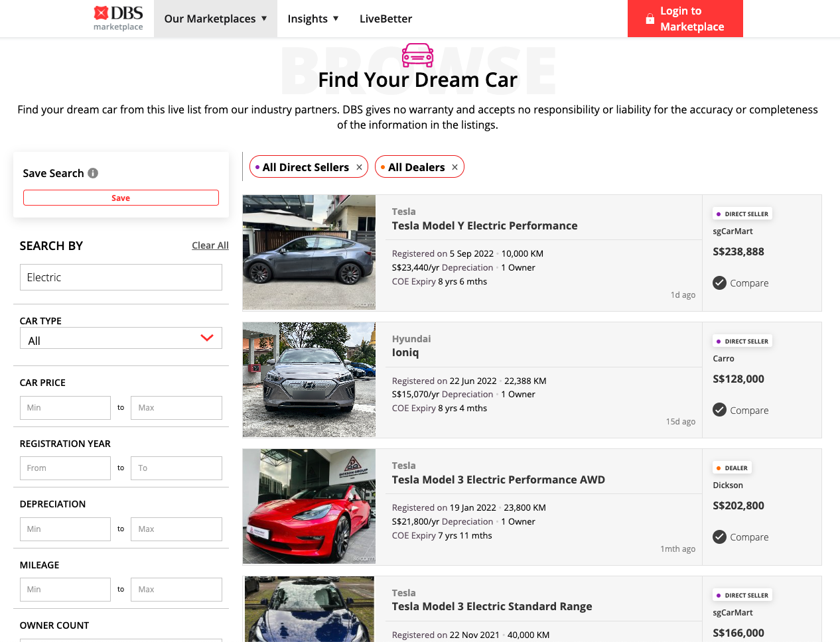Click the S$238,888 price

(x=738, y=251)
